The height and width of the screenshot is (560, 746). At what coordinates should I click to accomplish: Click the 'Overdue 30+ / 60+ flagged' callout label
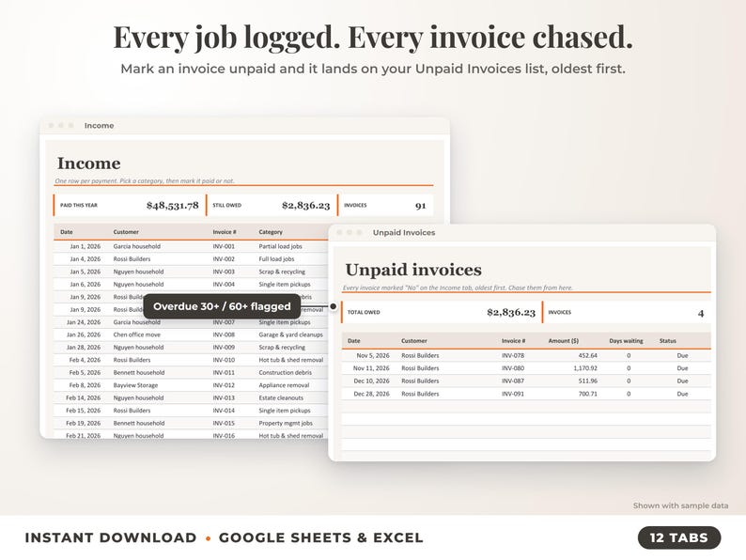click(222, 306)
